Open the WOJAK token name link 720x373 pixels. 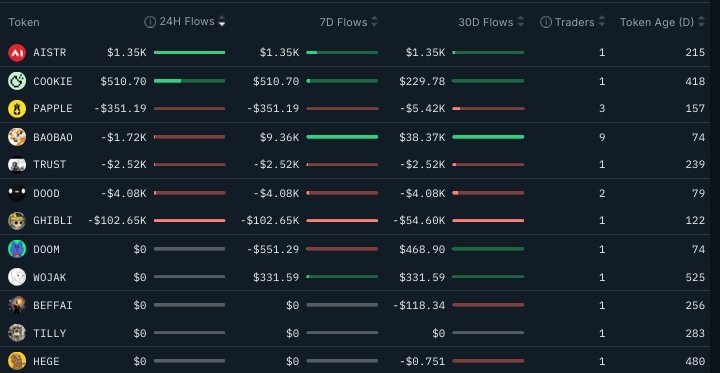tap(50, 277)
